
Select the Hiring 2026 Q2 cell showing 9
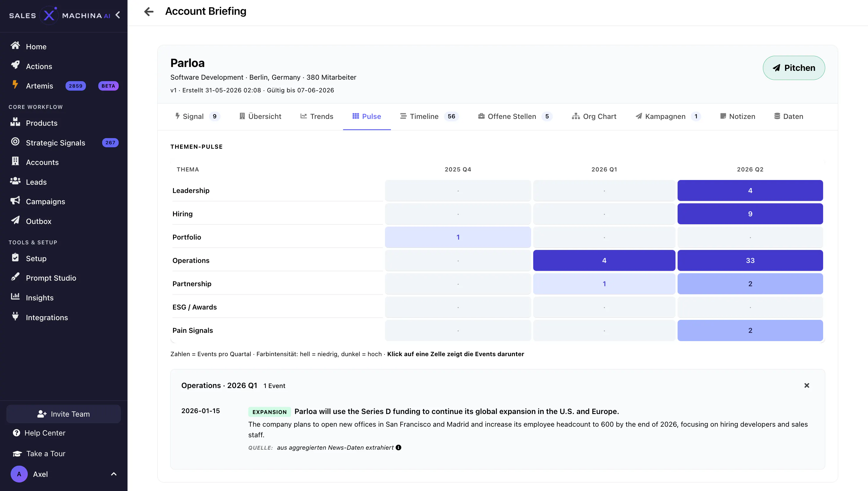[750, 214]
